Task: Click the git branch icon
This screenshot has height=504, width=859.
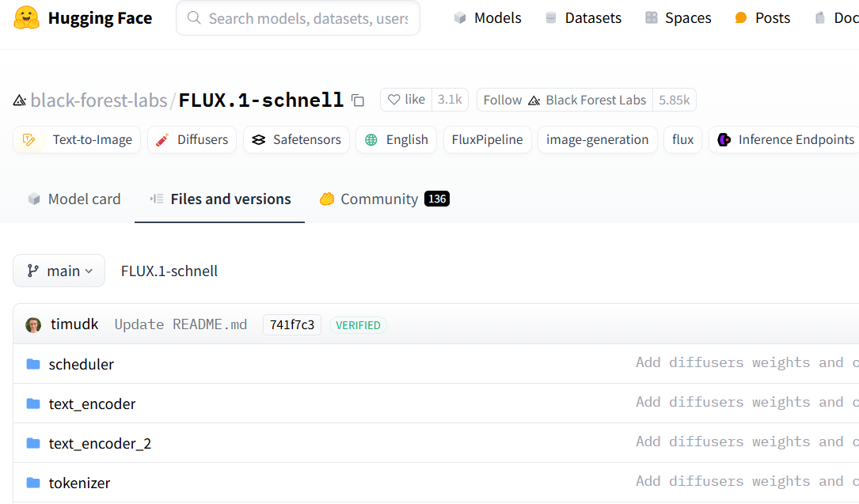Action: pos(33,271)
